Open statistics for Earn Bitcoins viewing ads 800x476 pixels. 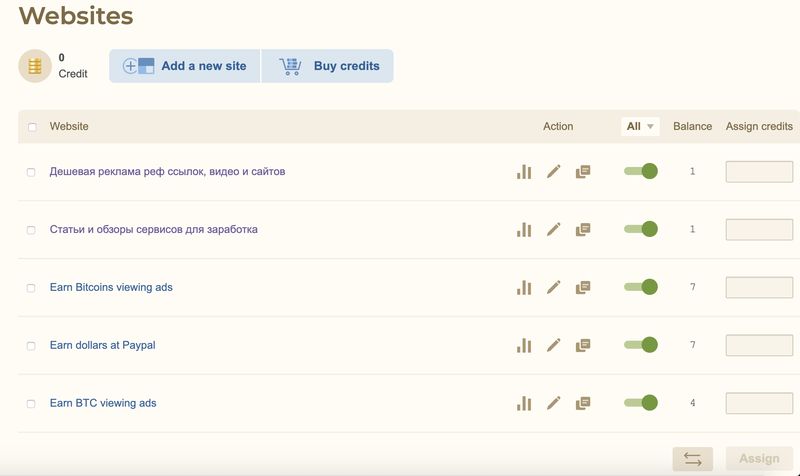coord(523,288)
